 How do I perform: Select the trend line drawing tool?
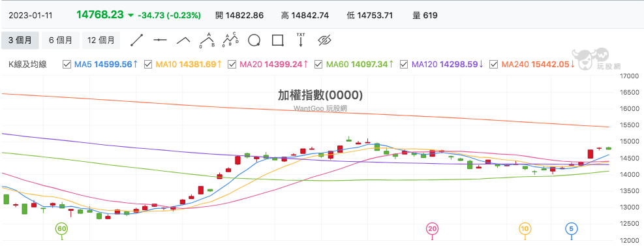point(136,40)
